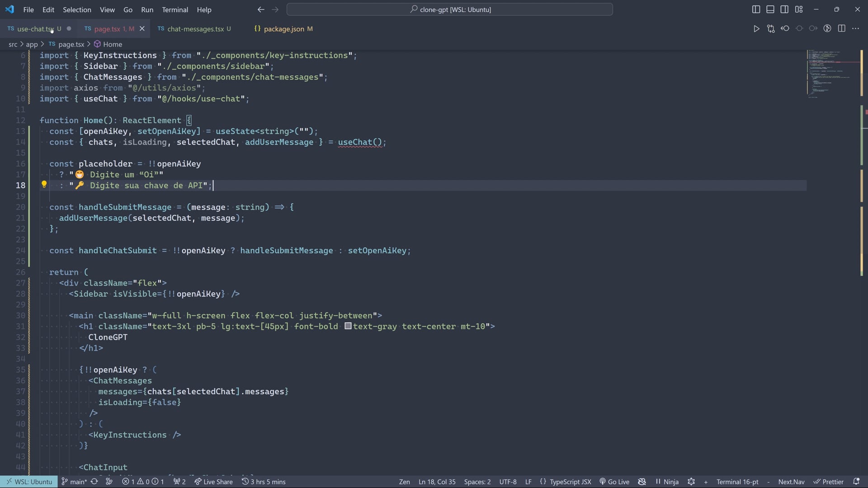Toggle the secondary side bar layout button
The height and width of the screenshot is (488, 868).
(x=784, y=9)
